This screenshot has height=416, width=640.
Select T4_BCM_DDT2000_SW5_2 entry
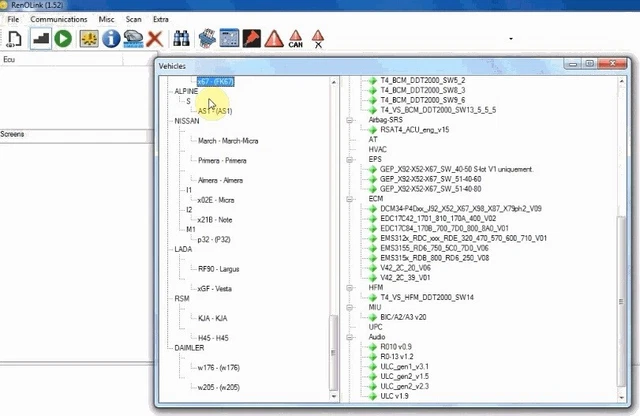click(422, 80)
